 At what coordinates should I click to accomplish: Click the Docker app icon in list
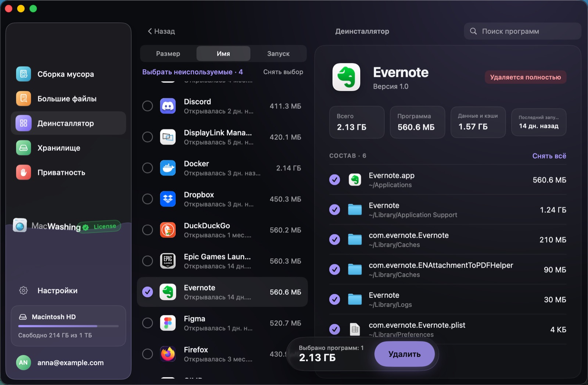168,168
